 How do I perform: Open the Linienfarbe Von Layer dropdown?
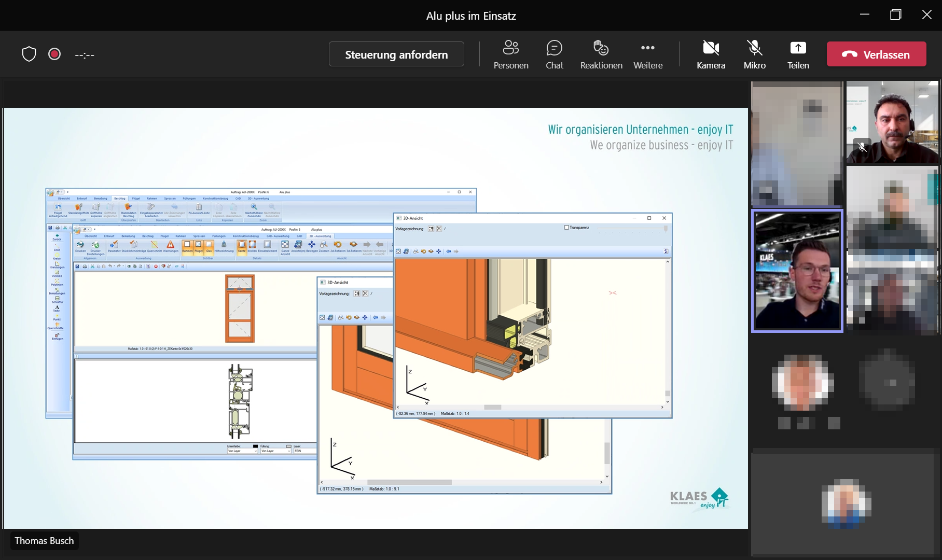point(242,451)
